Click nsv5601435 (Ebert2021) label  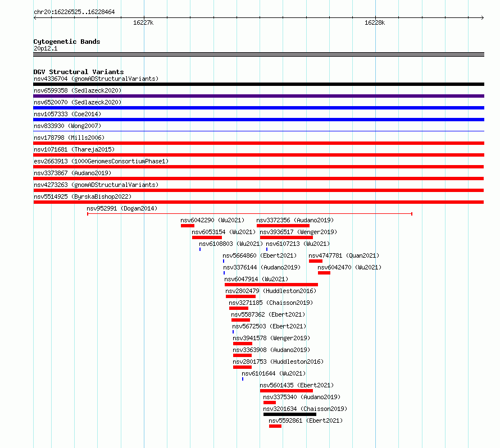[297, 385]
